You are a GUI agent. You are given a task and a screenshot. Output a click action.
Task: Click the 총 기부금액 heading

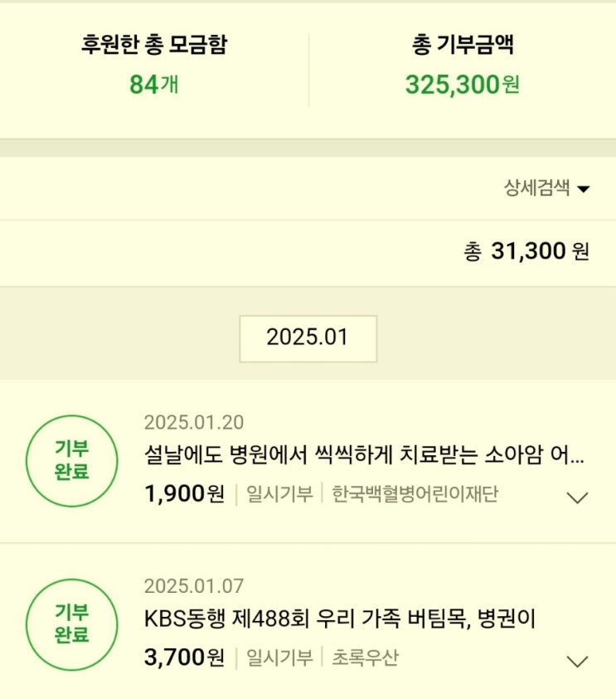pyautogui.click(x=462, y=45)
